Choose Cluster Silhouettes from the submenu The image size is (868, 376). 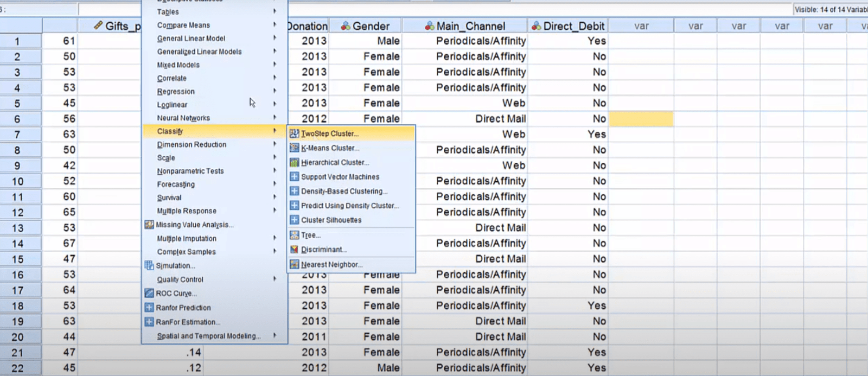(331, 220)
